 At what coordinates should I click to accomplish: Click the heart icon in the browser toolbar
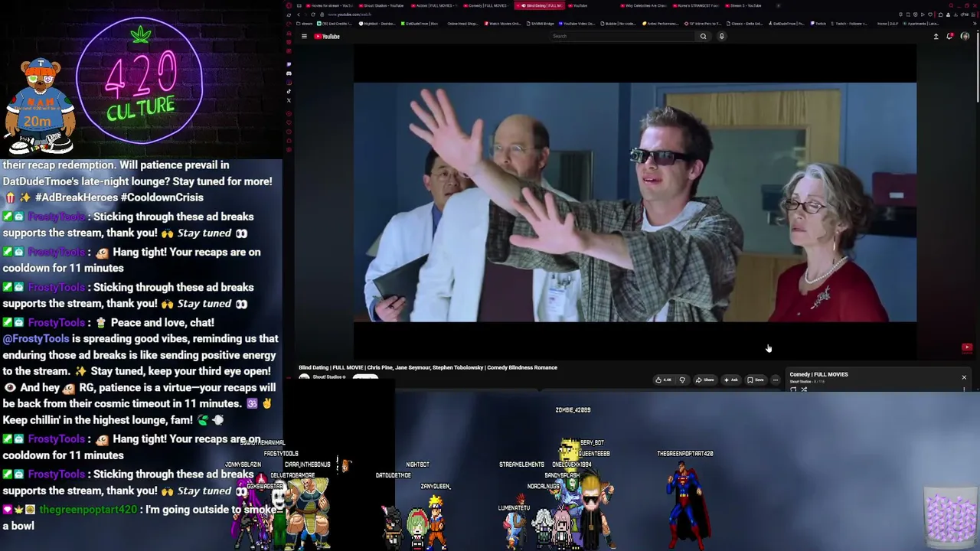pos(929,15)
